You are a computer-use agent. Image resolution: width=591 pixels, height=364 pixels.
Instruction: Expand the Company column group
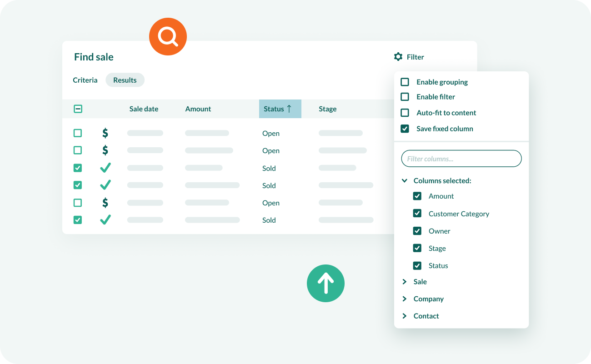coord(404,299)
